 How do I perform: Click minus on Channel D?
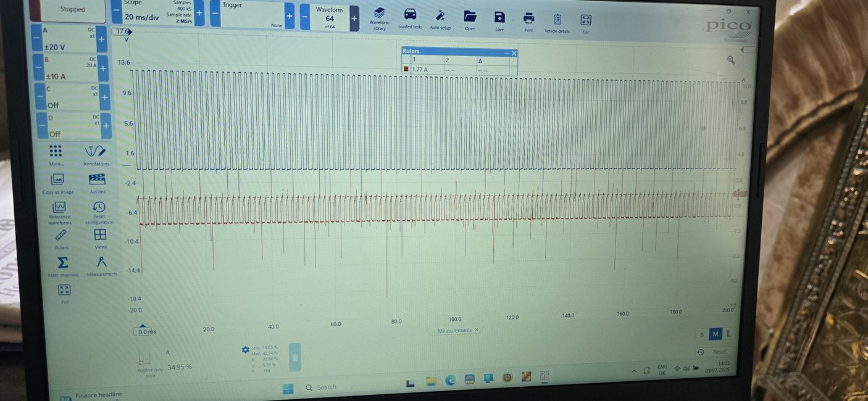pos(42,125)
